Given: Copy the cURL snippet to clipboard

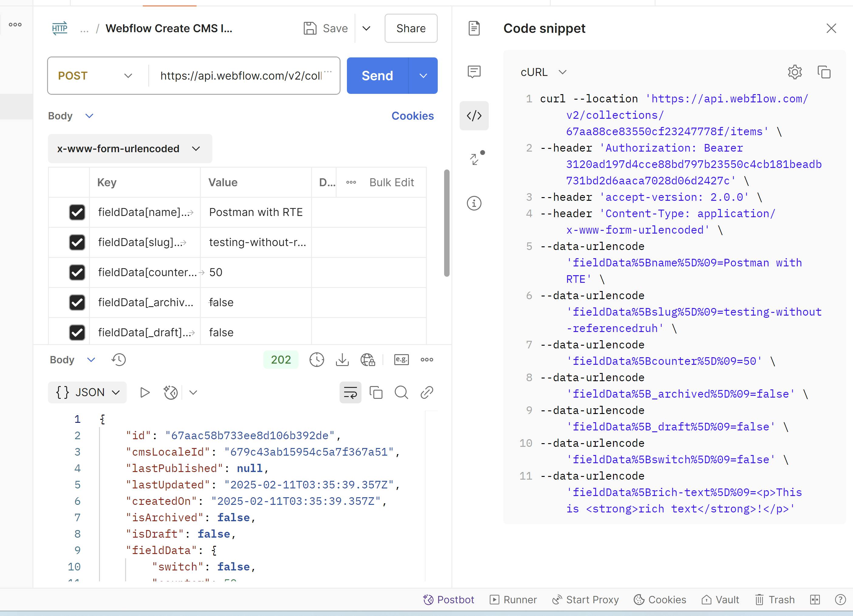Looking at the screenshot, I should 824,72.
